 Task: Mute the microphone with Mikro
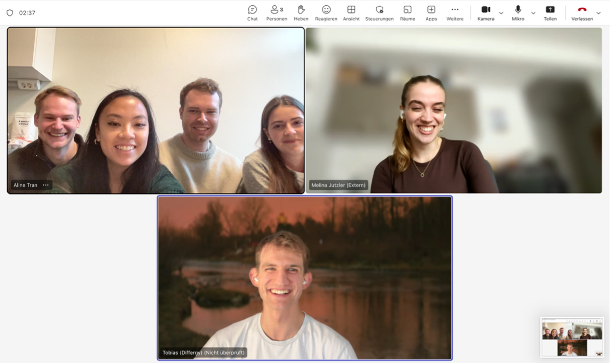(x=518, y=12)
